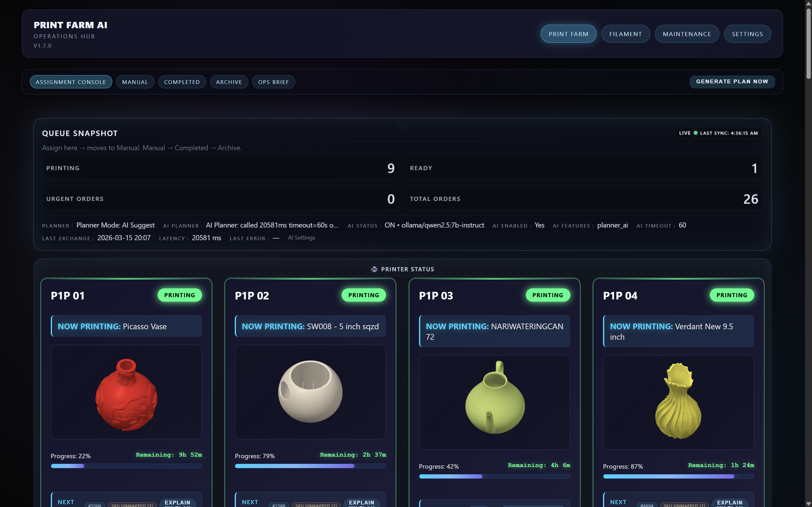Click the #5306 order chip under P1P 01

[95, 505]
